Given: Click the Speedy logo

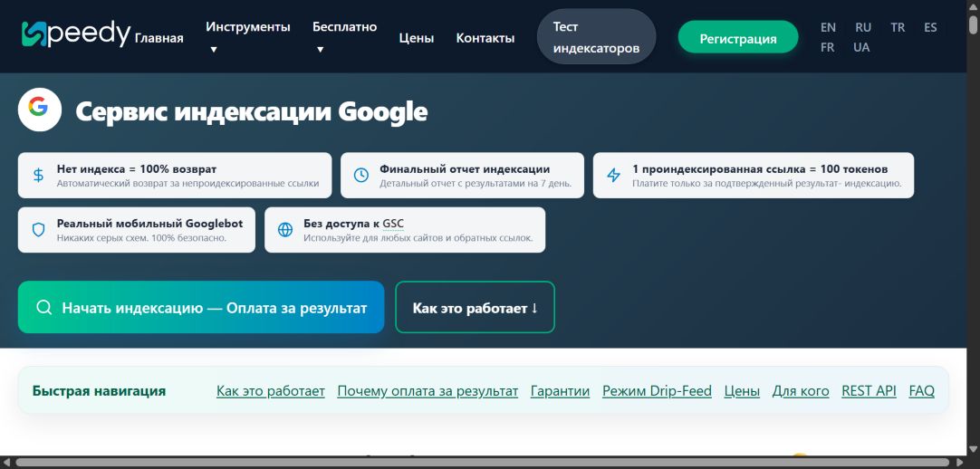Looking at the screenshot, I should [x=75, y=34].
